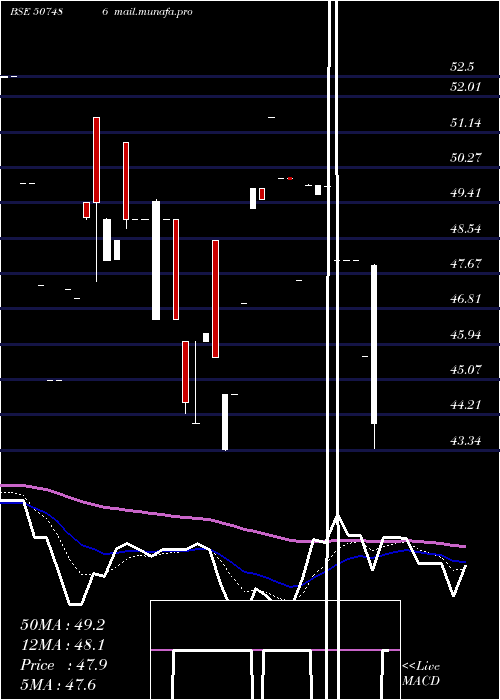
Task: Click the 50MA : 49.2 readout
Action: 63,625
